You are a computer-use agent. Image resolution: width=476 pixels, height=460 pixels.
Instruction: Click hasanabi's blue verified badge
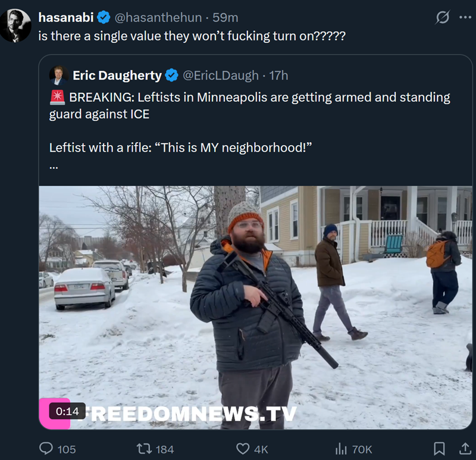104,17
